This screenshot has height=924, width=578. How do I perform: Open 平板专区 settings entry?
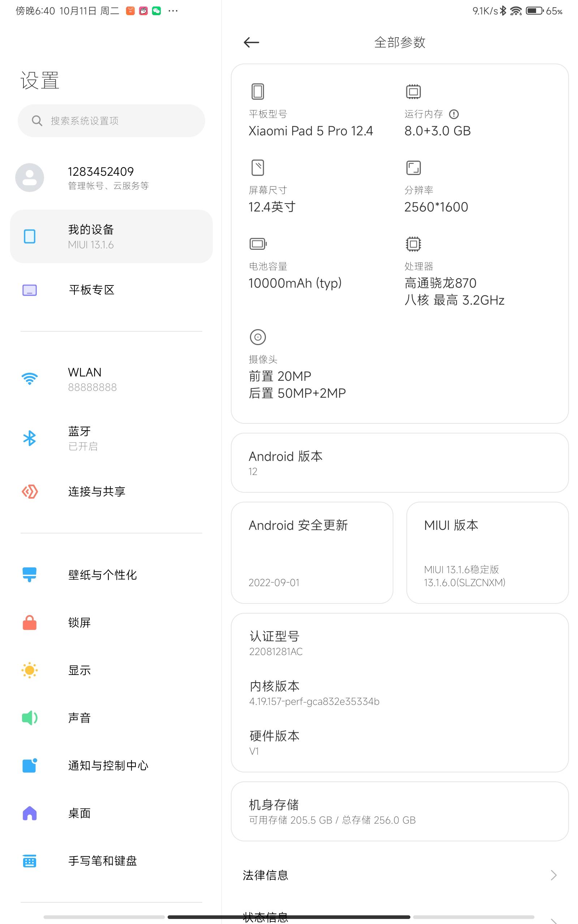click(111, 290)
